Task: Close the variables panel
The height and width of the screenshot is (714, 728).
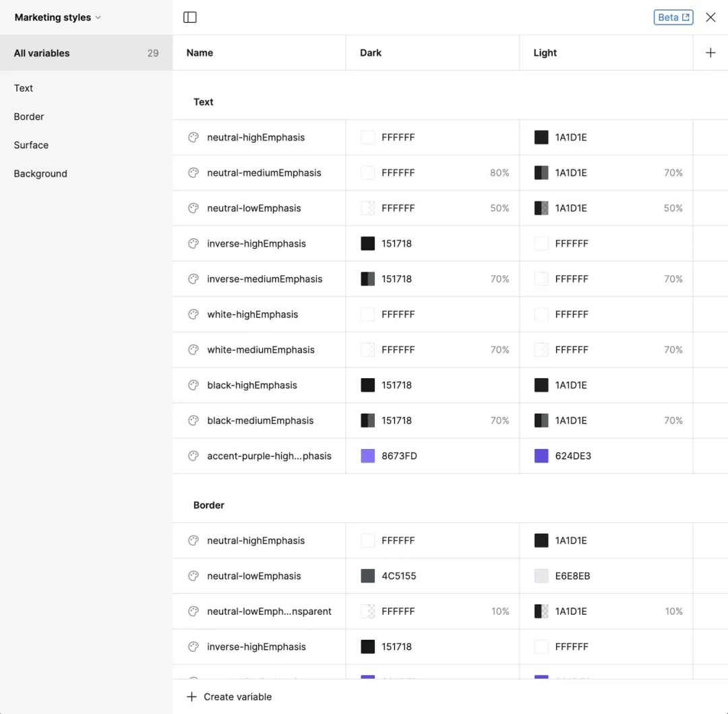Action: tap(710, 18)
